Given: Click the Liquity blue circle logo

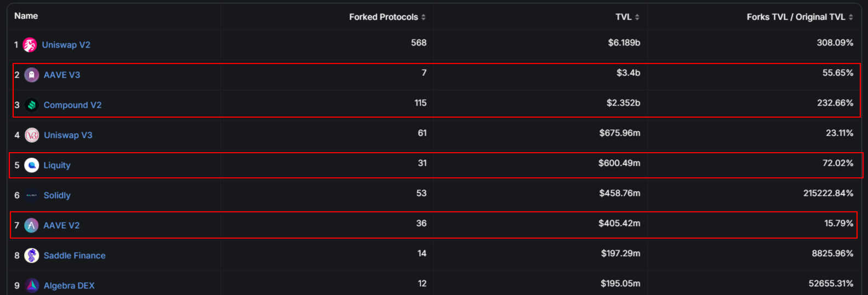Looking at the screenshot, I should click(x=32, y=165).
